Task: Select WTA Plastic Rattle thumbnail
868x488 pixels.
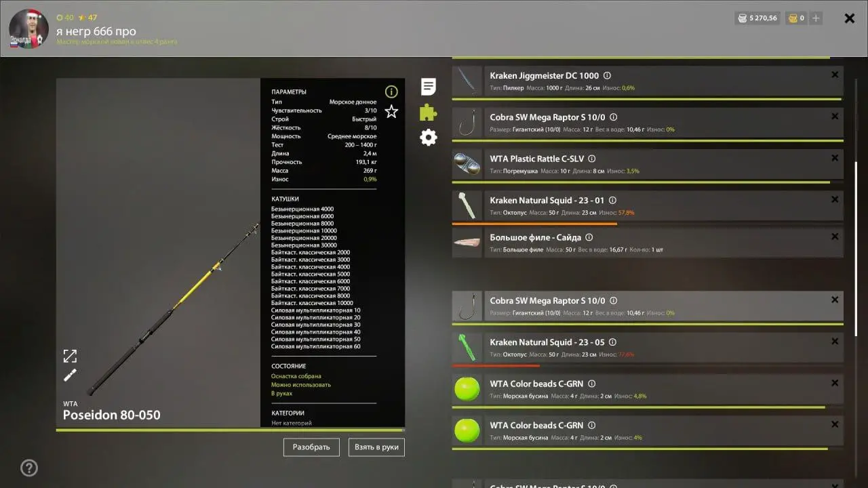Action: pos(467,165)
